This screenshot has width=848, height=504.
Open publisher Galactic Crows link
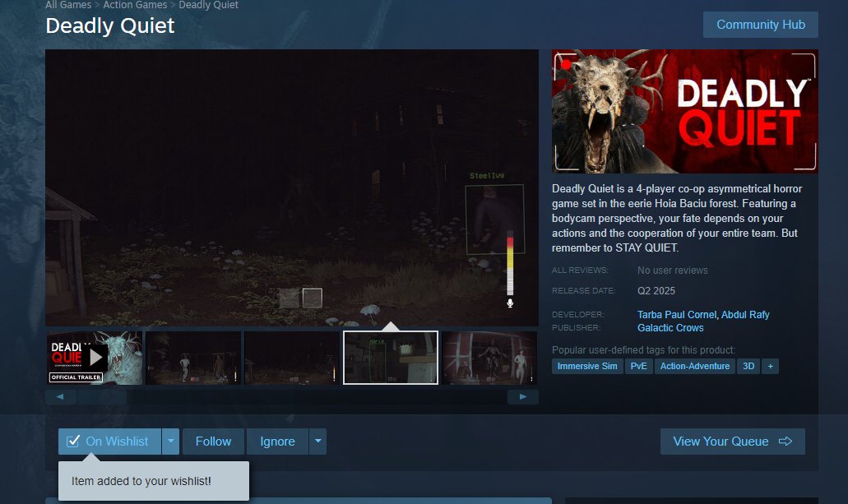[x=670, y=328]
